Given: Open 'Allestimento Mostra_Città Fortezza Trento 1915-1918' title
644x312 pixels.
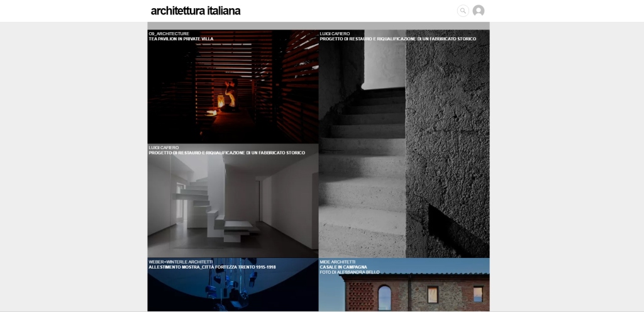Looking at the screenshot, I should [212, 267].
